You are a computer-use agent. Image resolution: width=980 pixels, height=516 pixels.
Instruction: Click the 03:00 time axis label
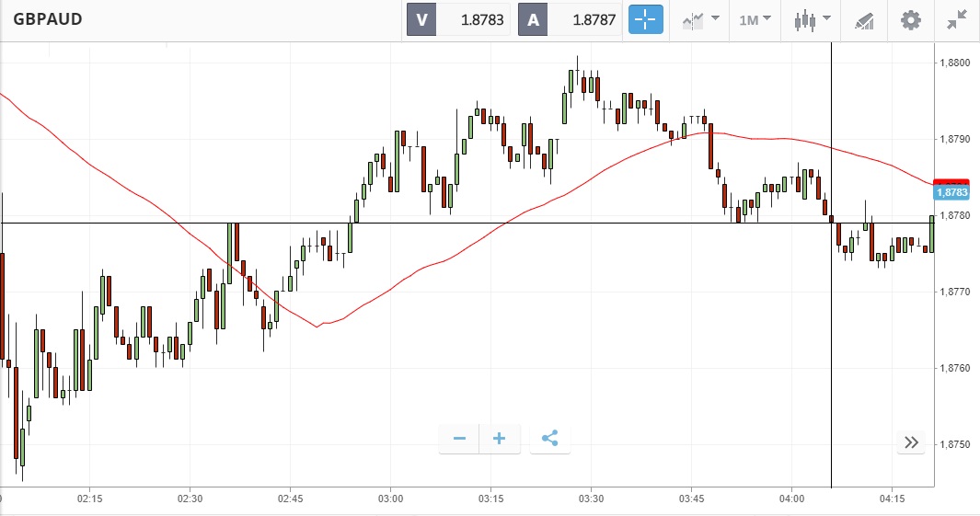pyautogui.click(x=390, y=499)
